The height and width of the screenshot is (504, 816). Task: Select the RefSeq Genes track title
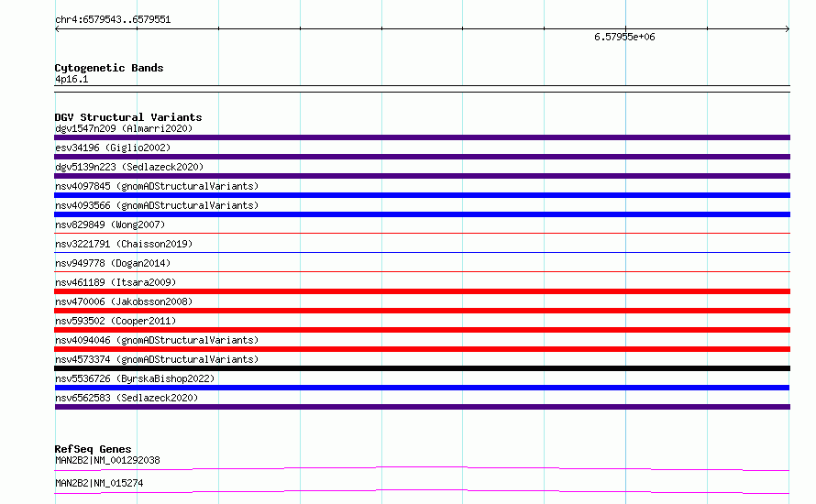tap(93, 449)
